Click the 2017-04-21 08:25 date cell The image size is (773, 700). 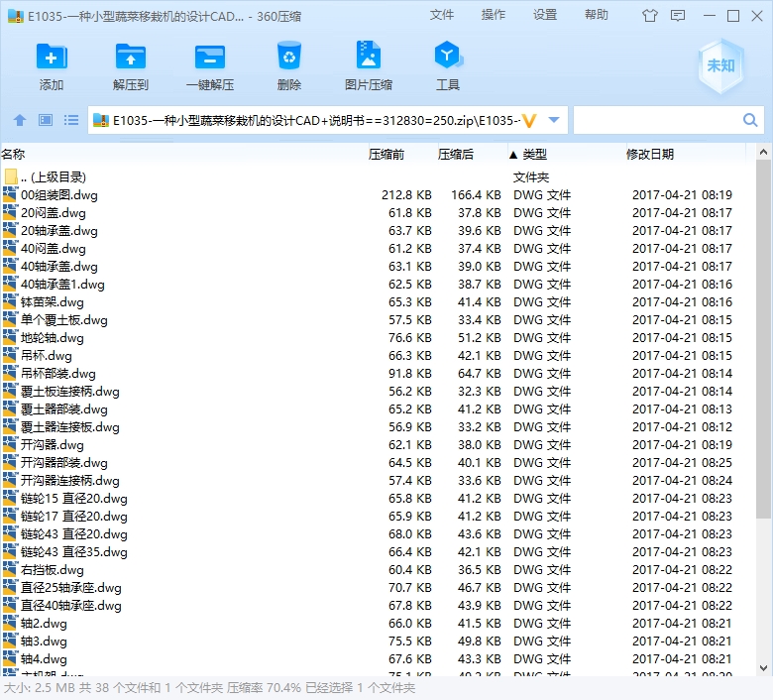point(682,462)
